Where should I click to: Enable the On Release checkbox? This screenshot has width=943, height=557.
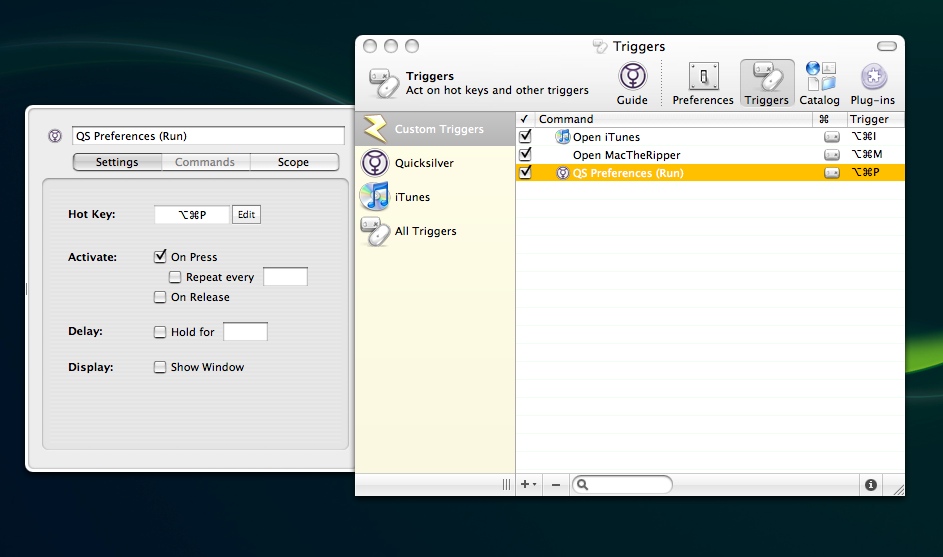[x=160, y=297]
